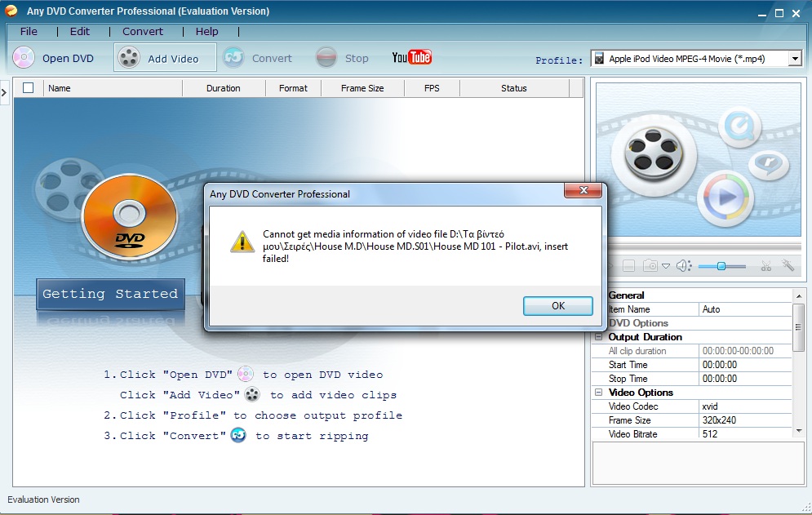Select the Video Bitrate value 512
812x515 pixels.
pyautogui.click(x=745, y=434)
